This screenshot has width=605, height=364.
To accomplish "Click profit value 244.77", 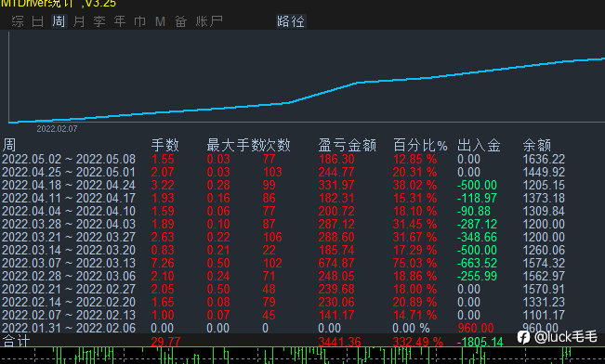I will [336, 172].
